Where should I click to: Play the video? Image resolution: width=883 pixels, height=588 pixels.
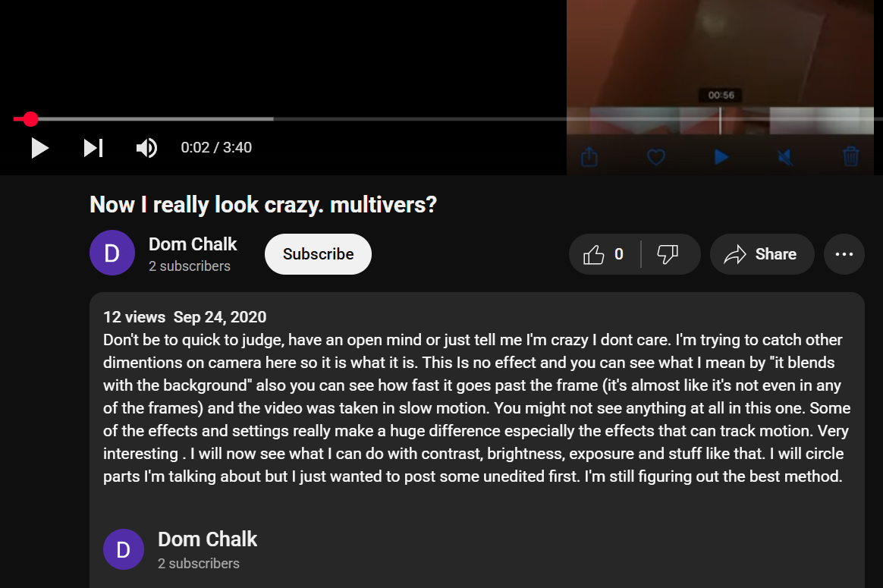point(39,148)
